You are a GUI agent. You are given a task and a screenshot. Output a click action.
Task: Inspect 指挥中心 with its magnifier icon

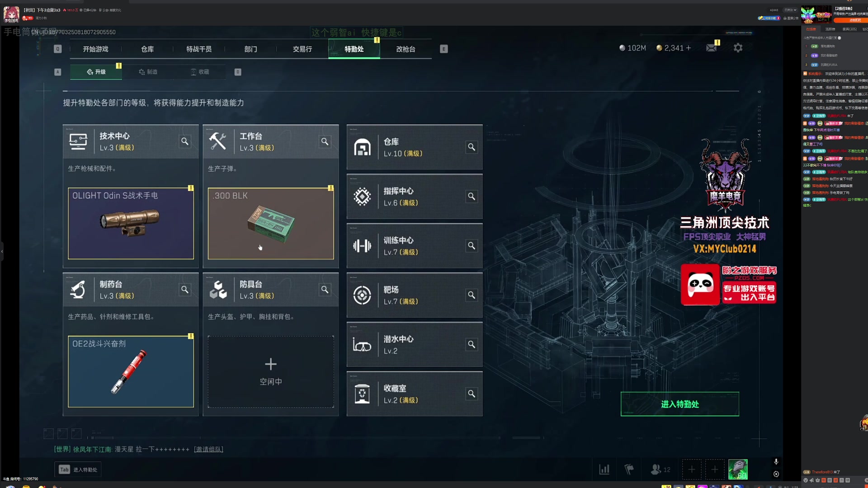coord(472,197)
